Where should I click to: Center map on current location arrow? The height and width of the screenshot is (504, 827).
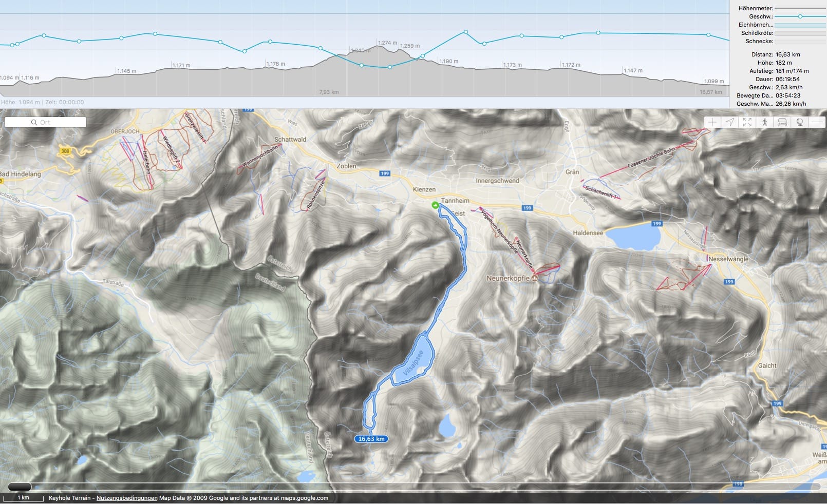[x=730, y=122]
